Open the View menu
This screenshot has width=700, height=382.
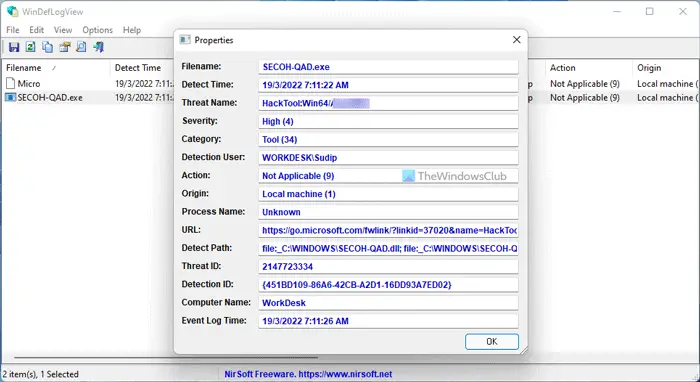pyautogui.click(x=63, y=30)
